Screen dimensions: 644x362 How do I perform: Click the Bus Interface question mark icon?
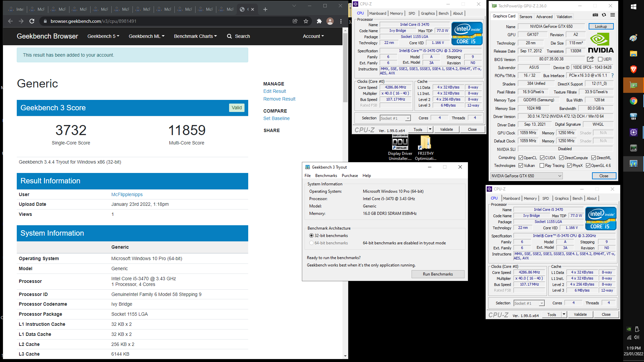(x=612, y=75)
